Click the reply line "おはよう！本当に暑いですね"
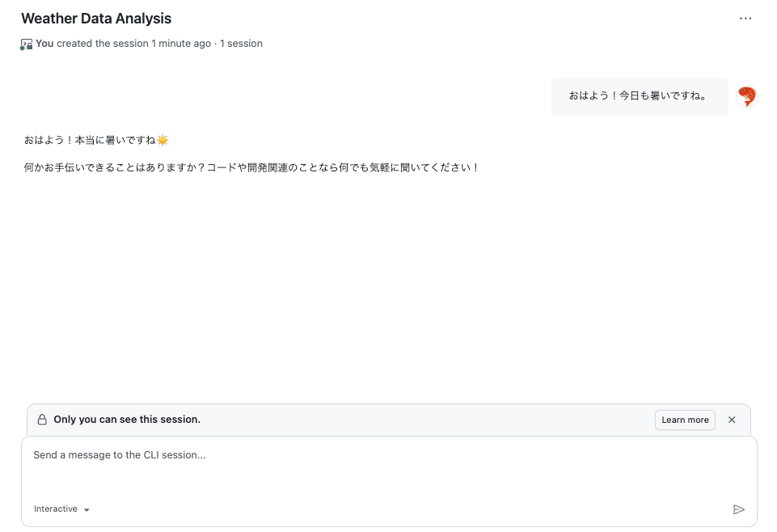The height and width of the screenshot is (532, 777). tap(90, 141)
